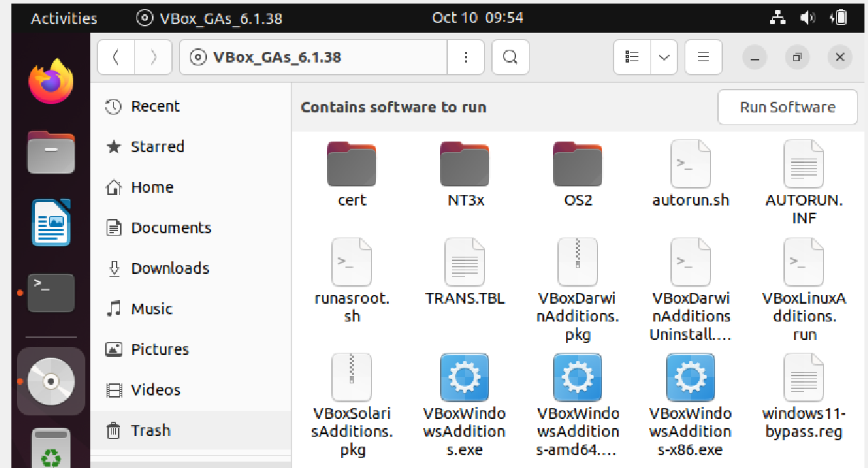The image size is (868, 468).
Task: Open the path bar three-dot menu
Action: [x=466, y=57]
